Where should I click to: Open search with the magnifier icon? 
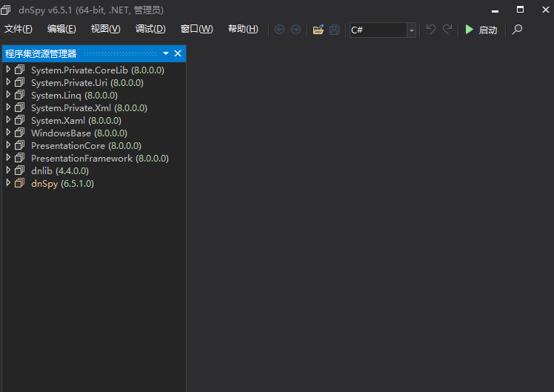[517, 30]
